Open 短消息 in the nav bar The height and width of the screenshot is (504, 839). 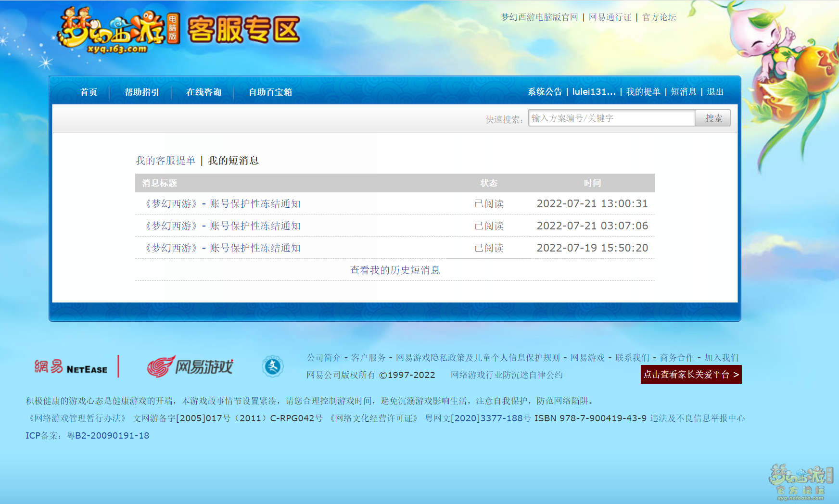coord(684,92)
